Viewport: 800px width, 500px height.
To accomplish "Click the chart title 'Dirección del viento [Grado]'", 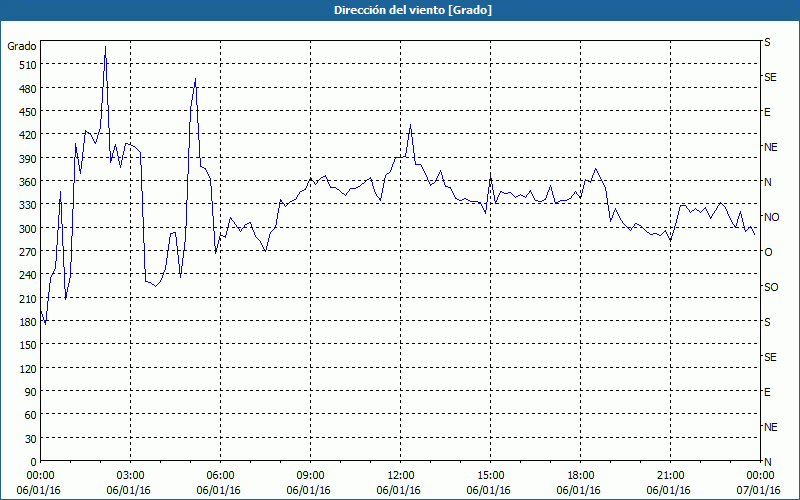I will click(x=413, y=10).
